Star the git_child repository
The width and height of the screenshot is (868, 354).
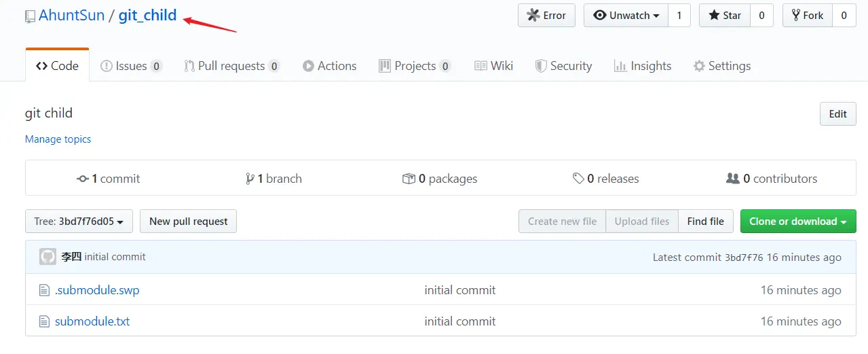pyautogui.click(x=724, y=16)
